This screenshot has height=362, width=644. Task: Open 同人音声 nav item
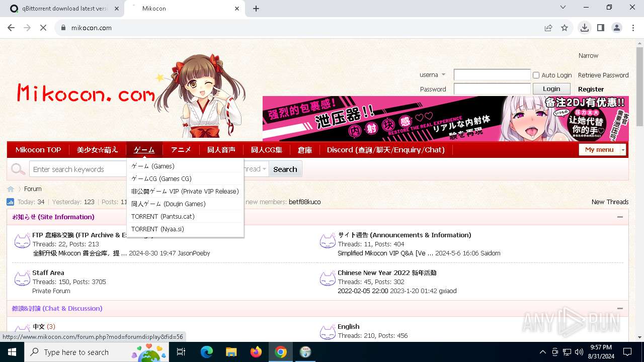(221, 150)
